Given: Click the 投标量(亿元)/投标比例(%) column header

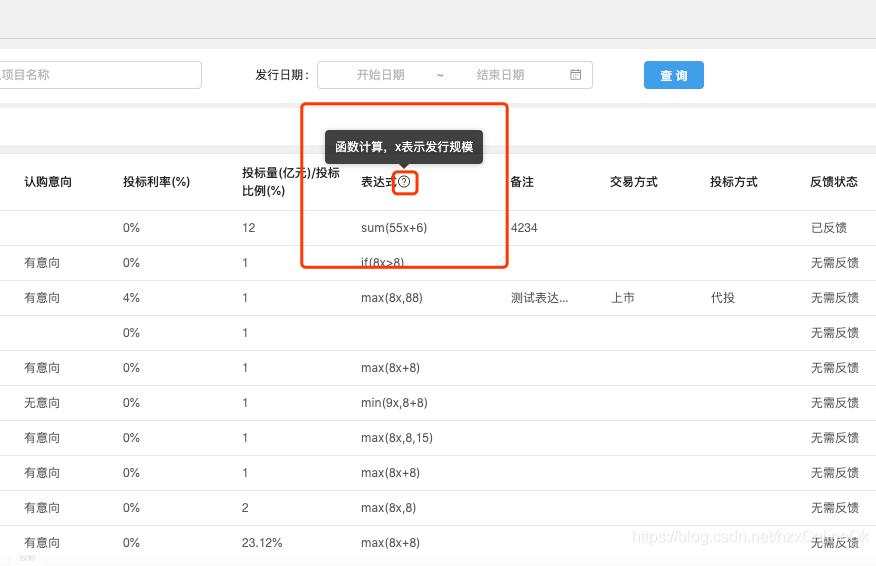Looking at the screenshot, I should click(x=290, y=182).
